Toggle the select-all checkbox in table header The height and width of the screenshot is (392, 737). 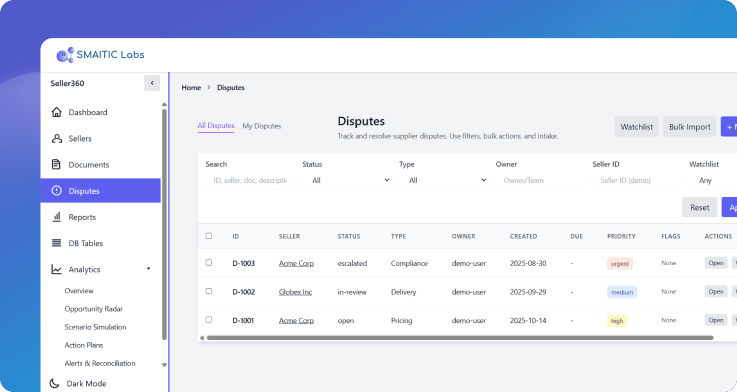209,236
